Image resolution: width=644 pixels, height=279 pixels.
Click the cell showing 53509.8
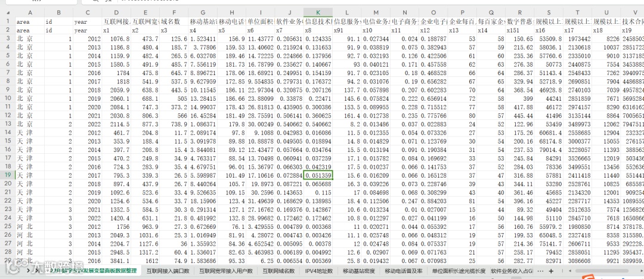[x=549, y=39]
